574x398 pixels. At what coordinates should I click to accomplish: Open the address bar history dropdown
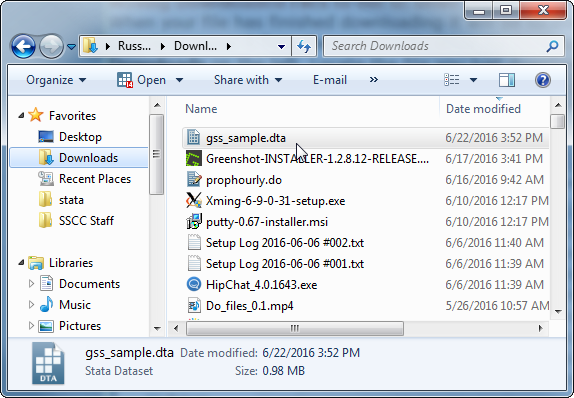click(x=281, y=47)
